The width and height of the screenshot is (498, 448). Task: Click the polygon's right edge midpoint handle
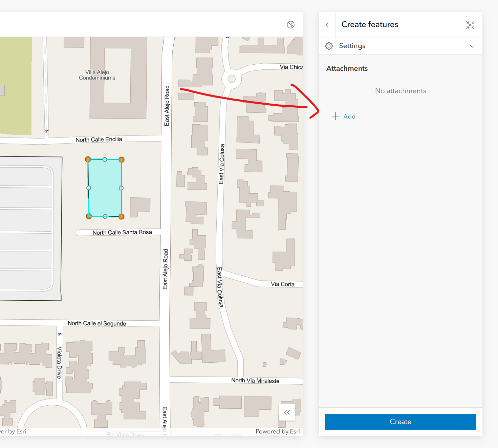pyautogui.click(x=121, y=188)
